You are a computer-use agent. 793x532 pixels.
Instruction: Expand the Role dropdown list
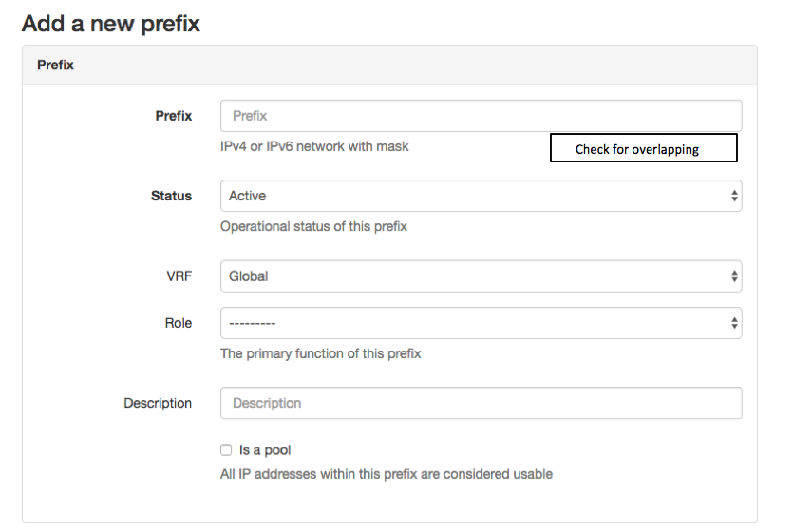pos(475,323)
